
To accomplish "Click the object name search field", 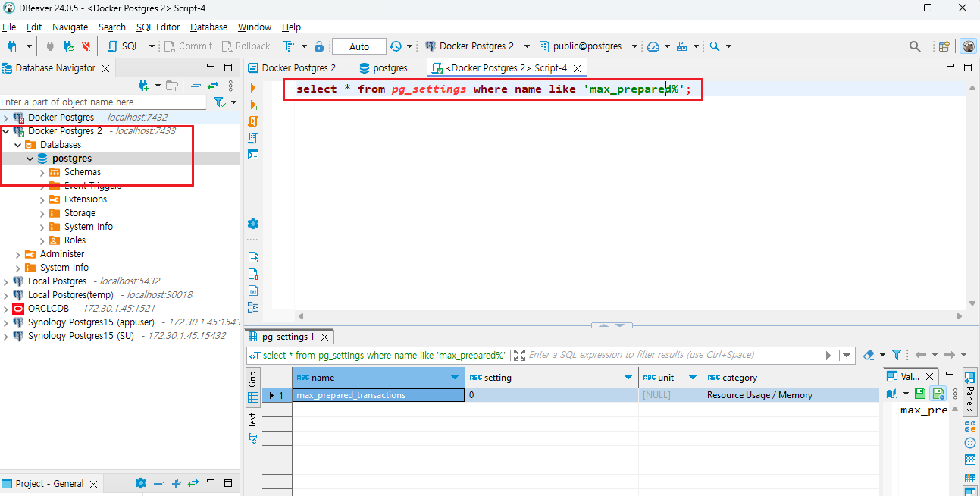I will coord(103,102).
